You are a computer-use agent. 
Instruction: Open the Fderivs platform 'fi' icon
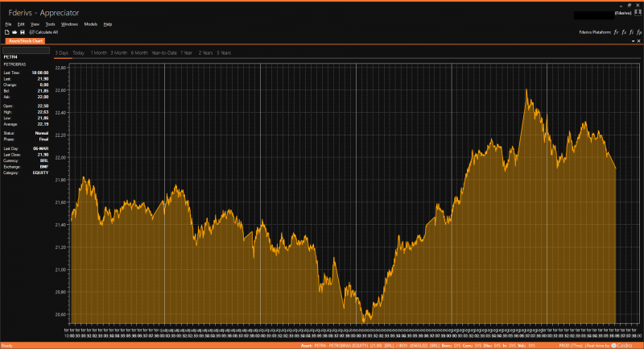630,32
